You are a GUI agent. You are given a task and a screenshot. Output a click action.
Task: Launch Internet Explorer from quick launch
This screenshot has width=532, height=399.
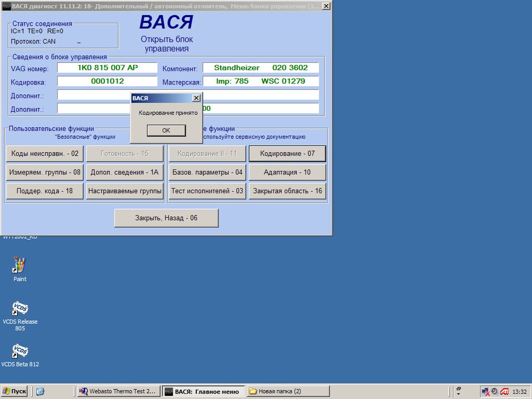tap(40, 391)
